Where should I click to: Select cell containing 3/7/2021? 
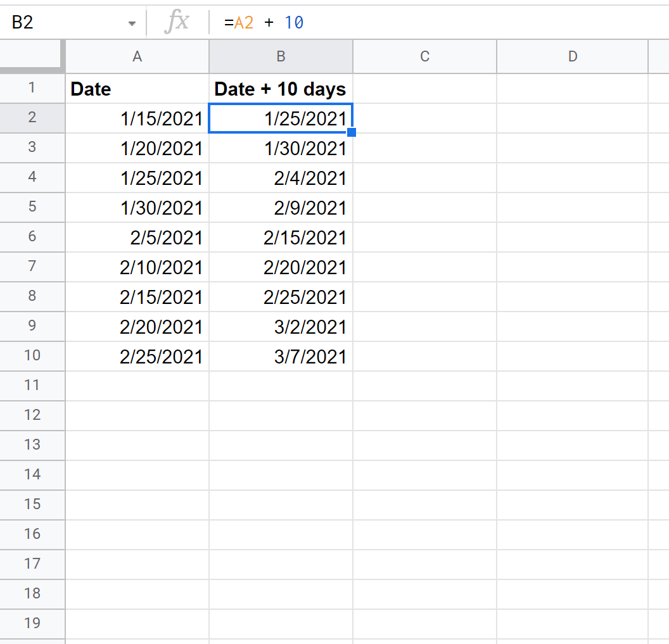(281, 357)
